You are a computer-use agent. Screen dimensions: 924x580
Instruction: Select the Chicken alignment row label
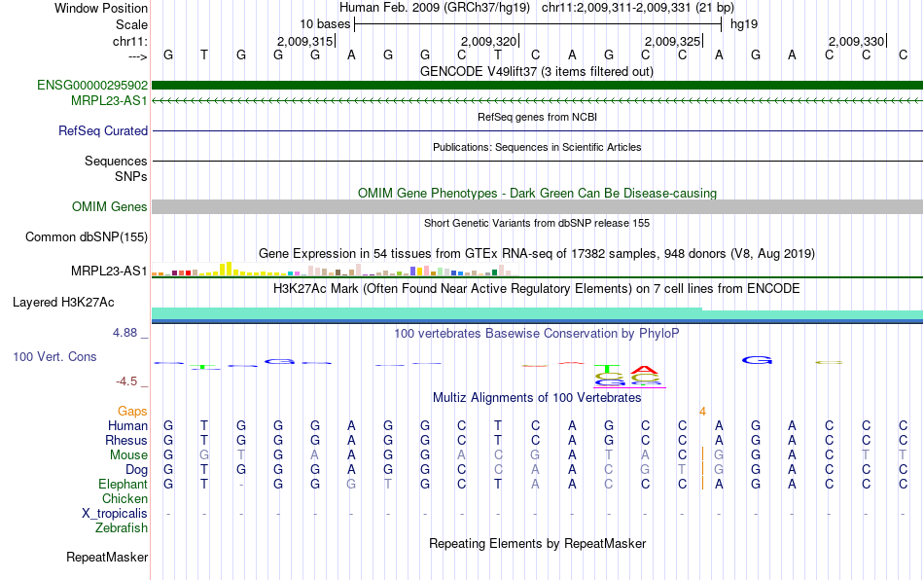click(124, 498)
